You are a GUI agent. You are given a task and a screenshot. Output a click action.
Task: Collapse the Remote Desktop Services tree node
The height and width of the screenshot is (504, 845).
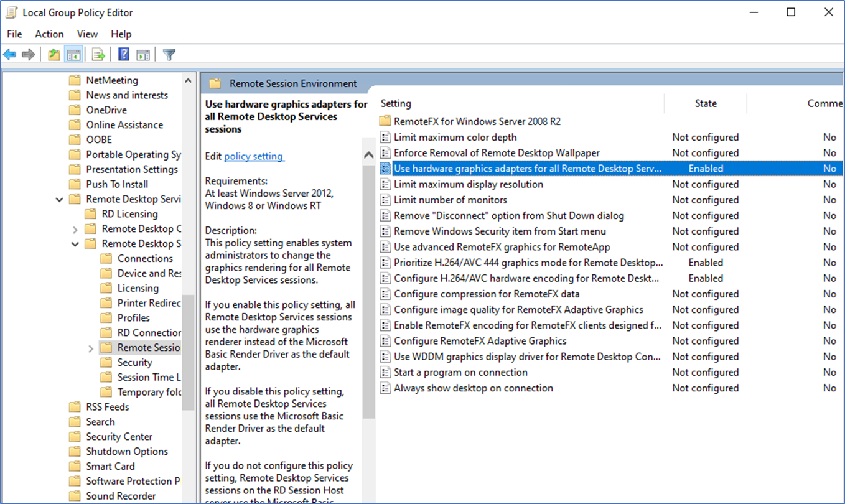60,200
